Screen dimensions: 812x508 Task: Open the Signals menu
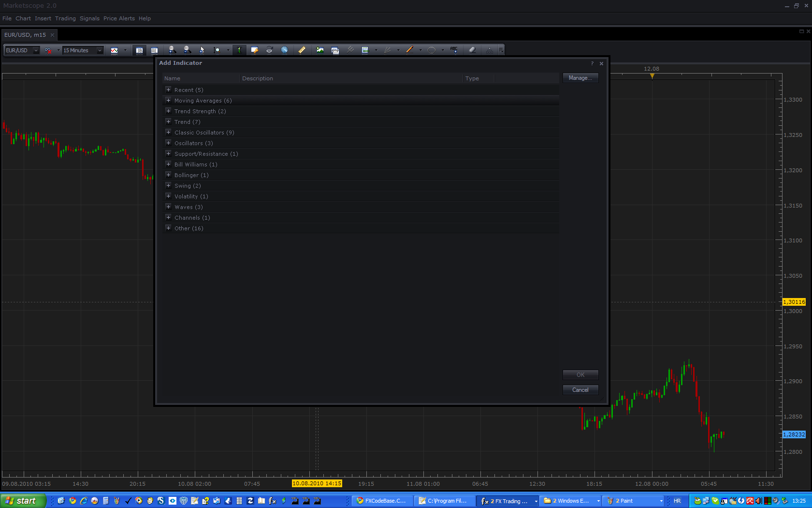tap(89, 18)
